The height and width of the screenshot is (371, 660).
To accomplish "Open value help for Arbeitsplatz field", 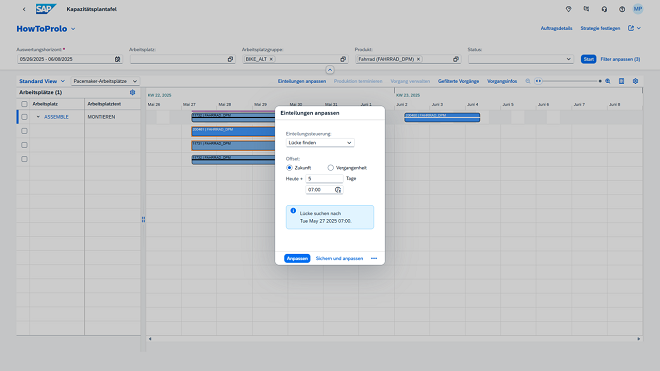I will 230,59.
